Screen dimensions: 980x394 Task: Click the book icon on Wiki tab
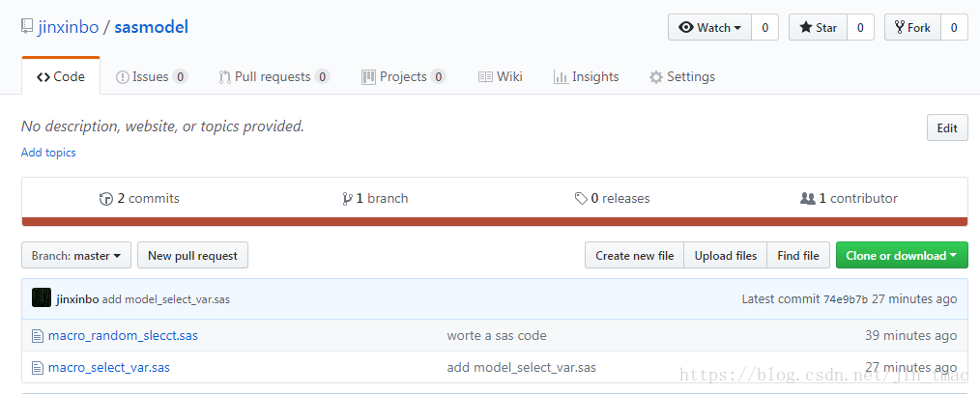(x=485, y=77)
